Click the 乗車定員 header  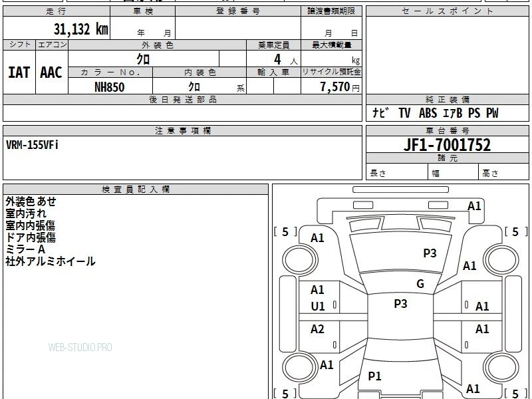(x=273, y=45)
